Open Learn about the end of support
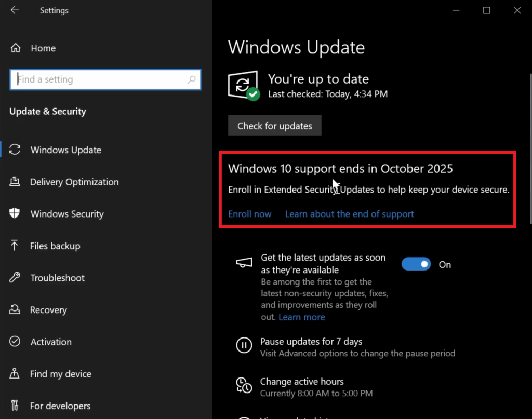532x419 pixels. tap(349, 214)
